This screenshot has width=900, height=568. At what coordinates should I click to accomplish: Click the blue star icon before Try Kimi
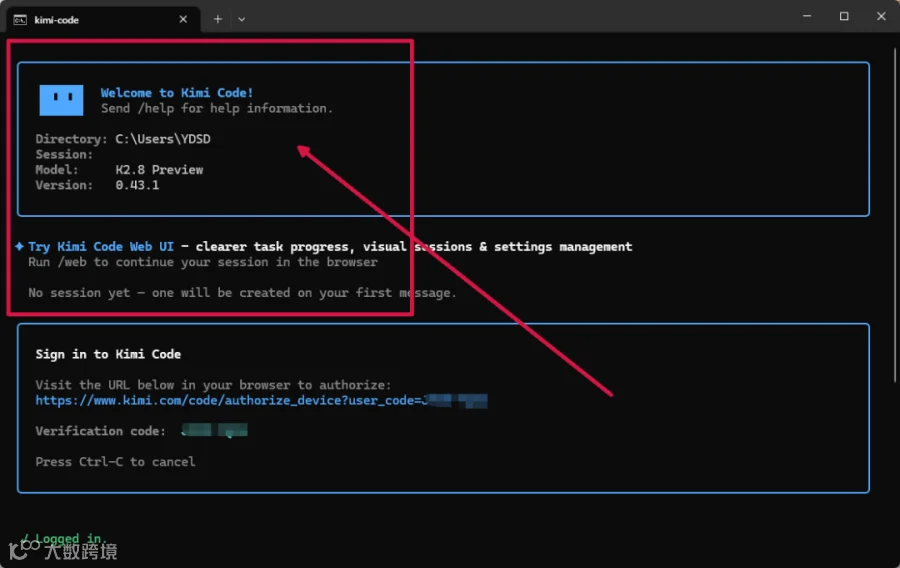[20, 246]
